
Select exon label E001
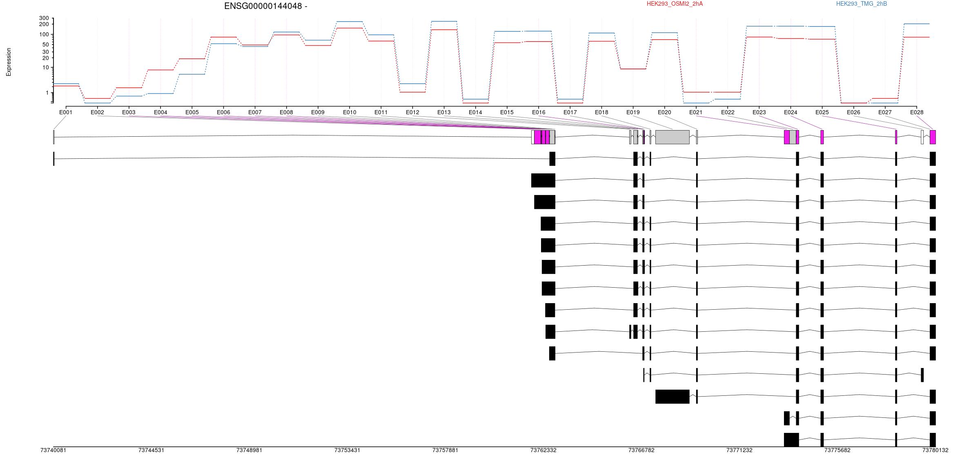(66, 112)
